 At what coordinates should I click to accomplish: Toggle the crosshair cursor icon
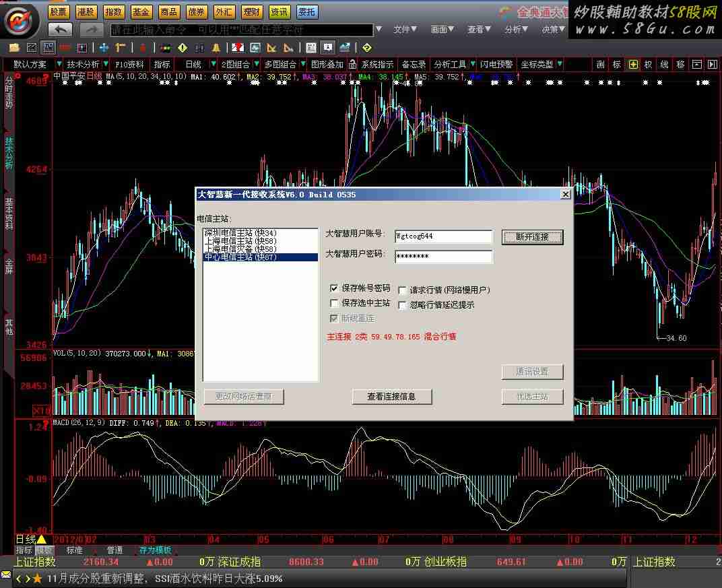(634, 65)
